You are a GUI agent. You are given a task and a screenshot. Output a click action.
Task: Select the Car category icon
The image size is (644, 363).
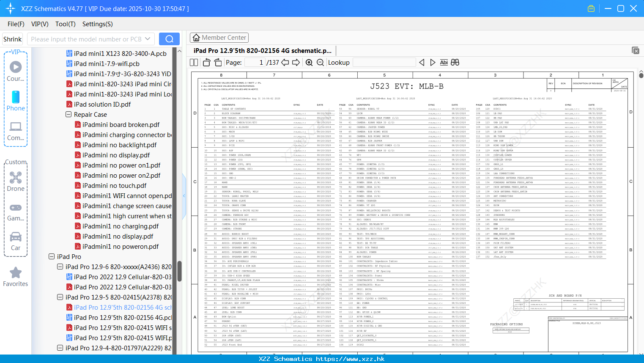tap(16, 241)
